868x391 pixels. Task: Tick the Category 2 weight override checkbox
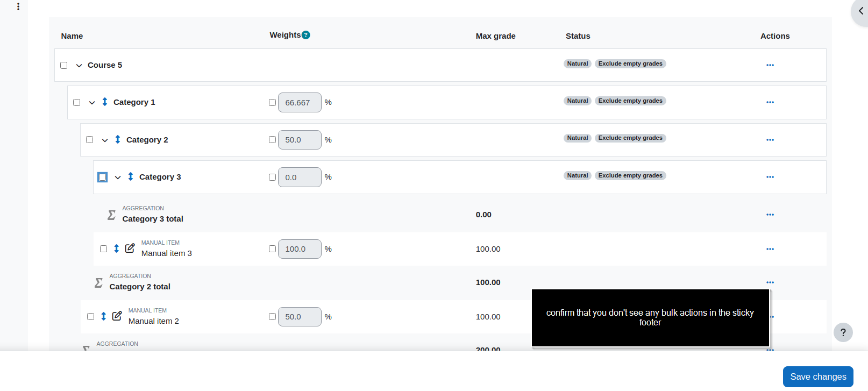point(273,140)
